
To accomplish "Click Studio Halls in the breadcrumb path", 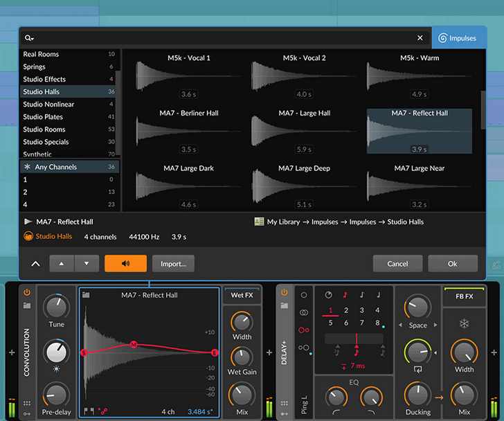I will pos(405,222).
